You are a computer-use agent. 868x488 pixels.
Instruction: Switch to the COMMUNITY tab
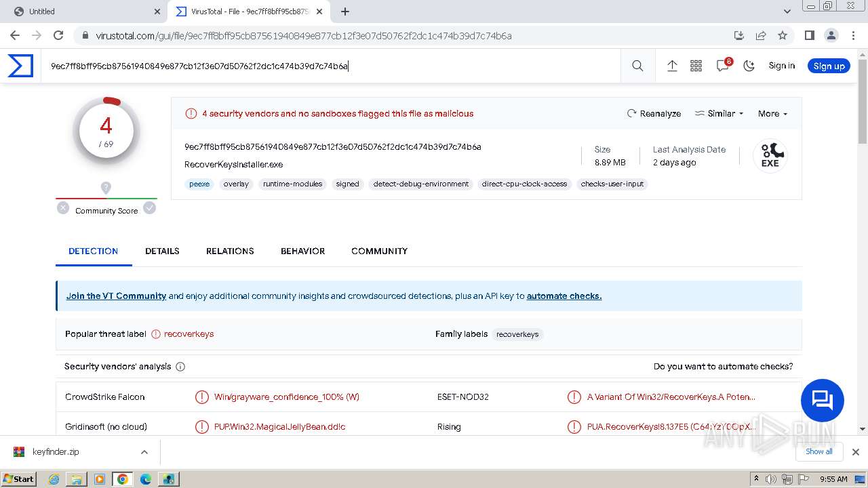point(379,251)
